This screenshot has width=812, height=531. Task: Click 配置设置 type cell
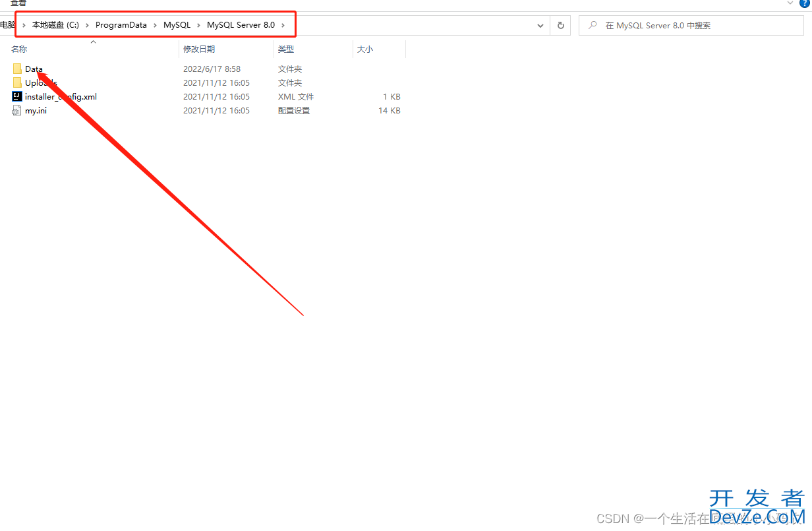pos(294,110)
